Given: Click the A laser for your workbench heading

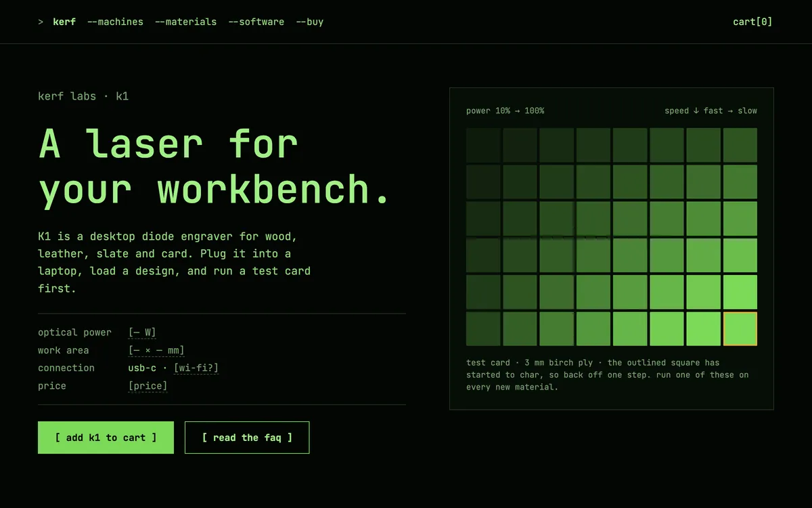Looking at the screenshot, I should coord(215,166).
